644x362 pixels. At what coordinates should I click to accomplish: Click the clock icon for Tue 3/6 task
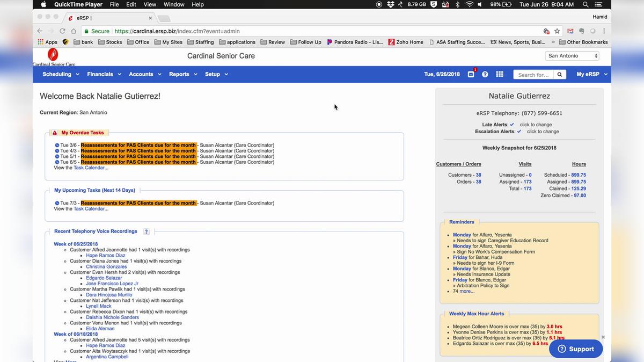tap(57, 145)
